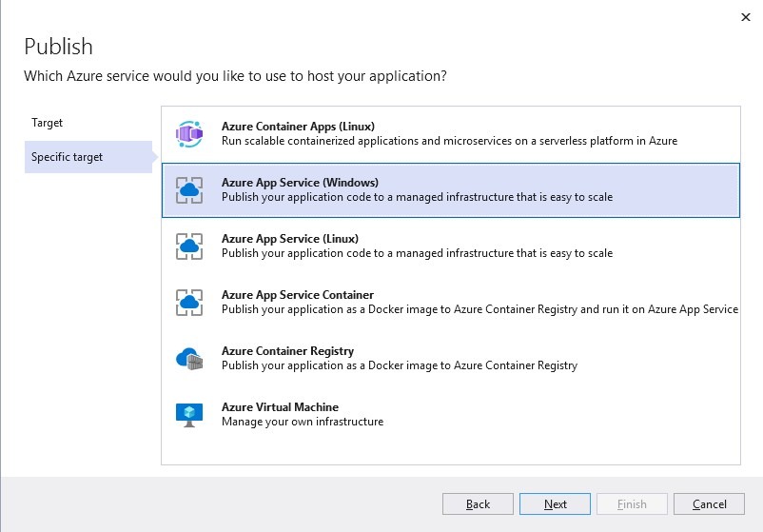Click the Azure App Service Container icon
The height and width of the screenshot is (532, 763).
click(x=189, y=303)
